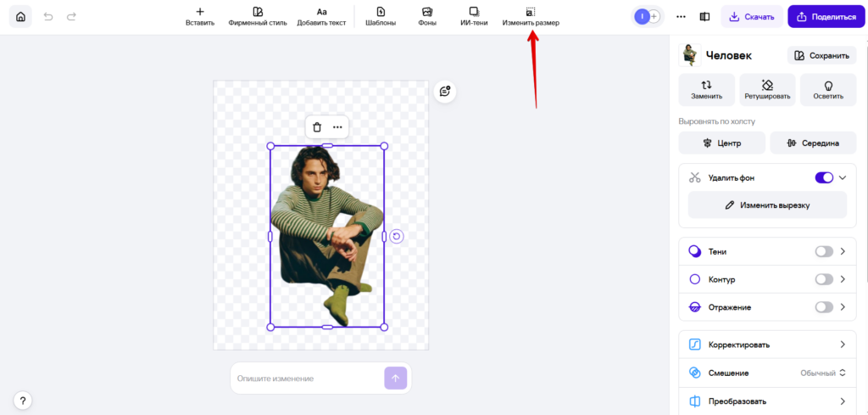Click the Ретушировать retouch button
868x415 pixels.
pos(767,90)
